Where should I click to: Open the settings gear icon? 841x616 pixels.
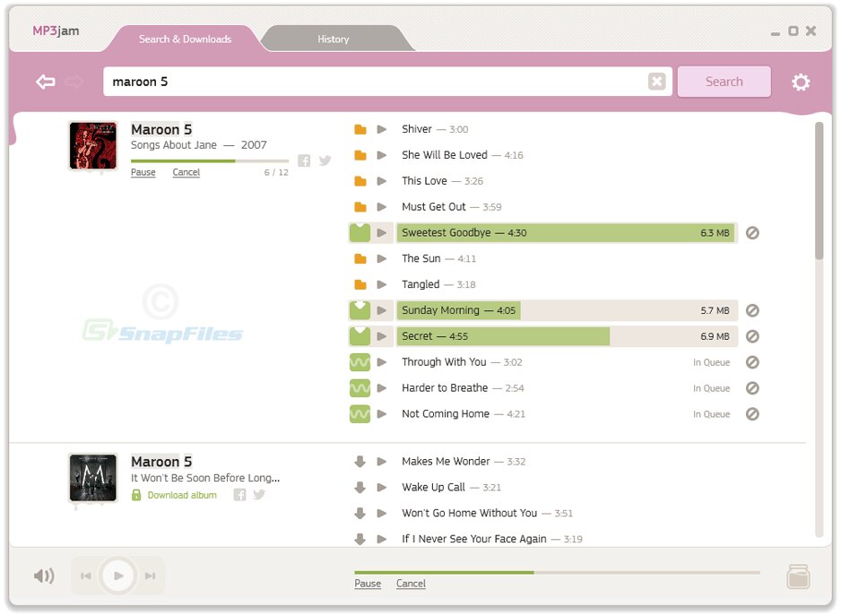[x=800, y=82]
